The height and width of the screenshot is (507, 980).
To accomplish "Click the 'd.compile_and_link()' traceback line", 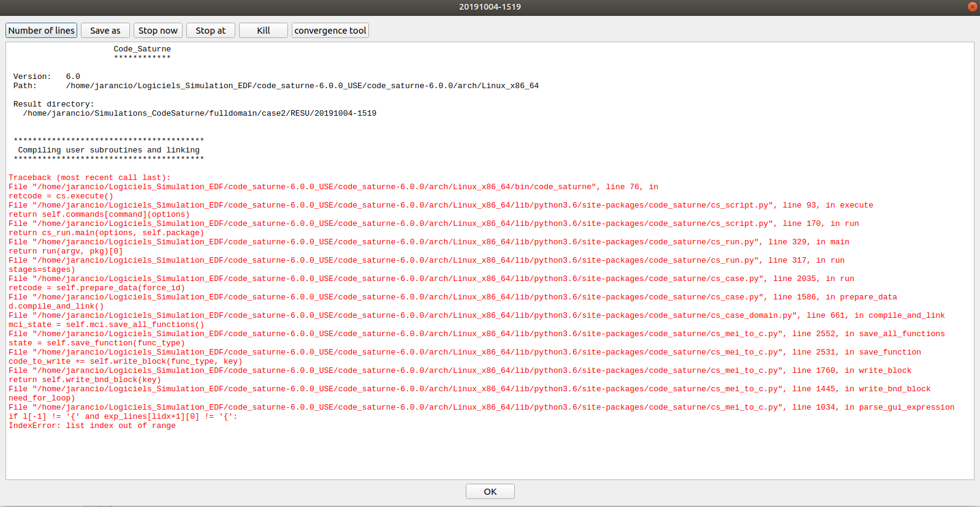I will point(56,306).
